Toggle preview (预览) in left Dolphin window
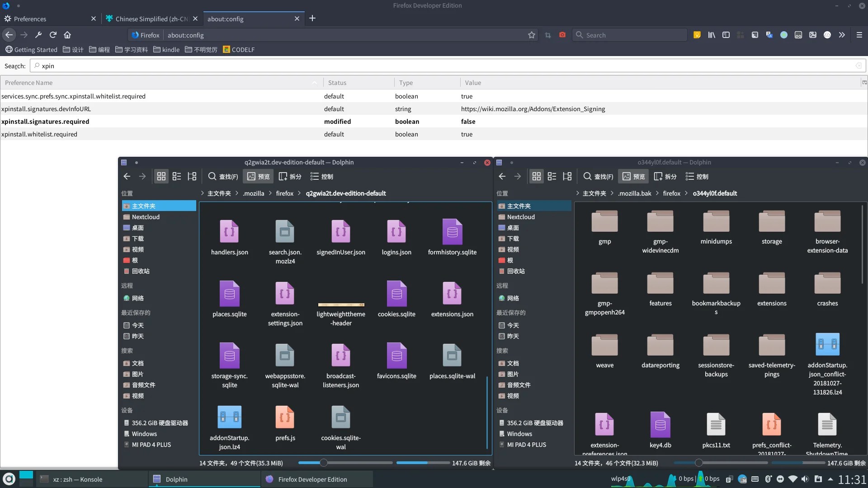 259,176
